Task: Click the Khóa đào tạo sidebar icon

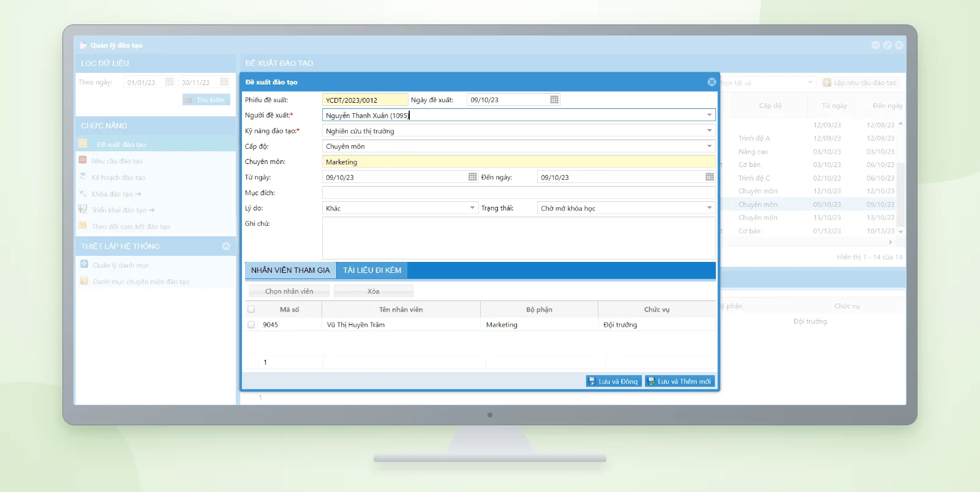Action: [x=83, y=193]
